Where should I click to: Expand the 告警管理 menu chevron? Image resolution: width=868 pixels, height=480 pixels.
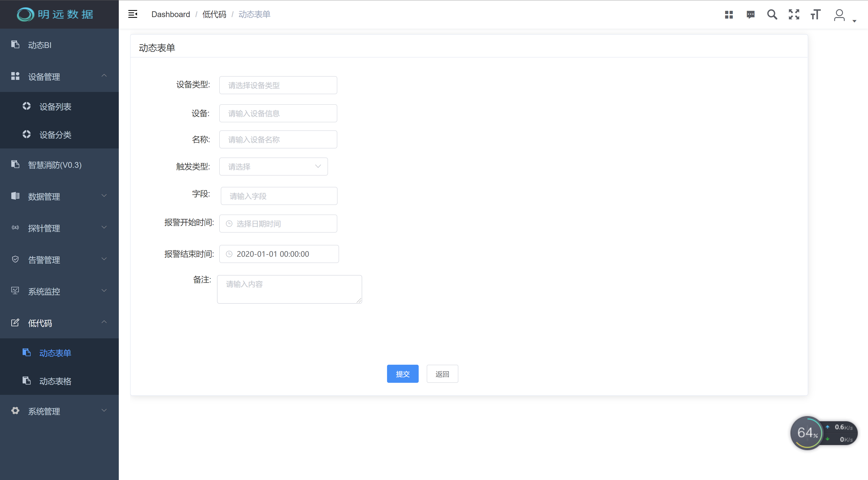[104, 259]
